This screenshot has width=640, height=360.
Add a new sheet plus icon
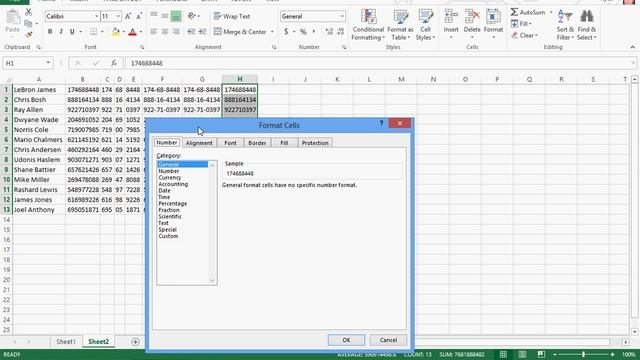click(135, 342)
